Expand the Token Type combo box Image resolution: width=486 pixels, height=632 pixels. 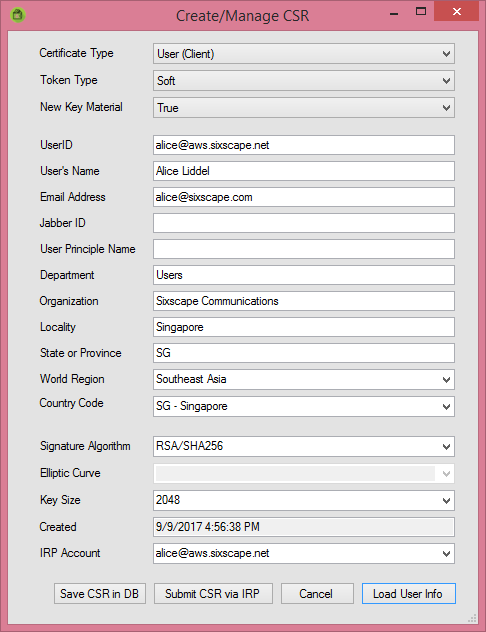pyautogui.click(x=304, y=81)
